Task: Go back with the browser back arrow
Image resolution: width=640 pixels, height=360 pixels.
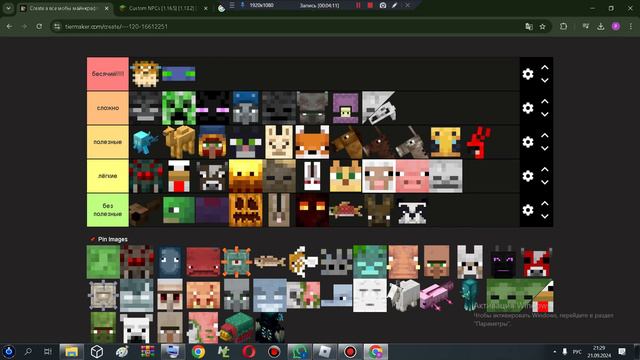Action: point(9,27)
